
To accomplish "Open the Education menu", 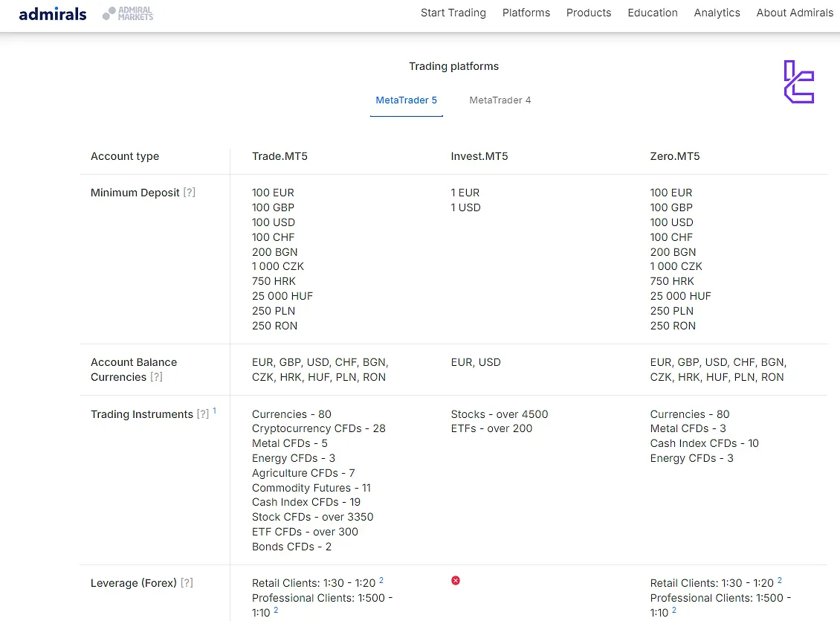I will [x=653, y=13].
